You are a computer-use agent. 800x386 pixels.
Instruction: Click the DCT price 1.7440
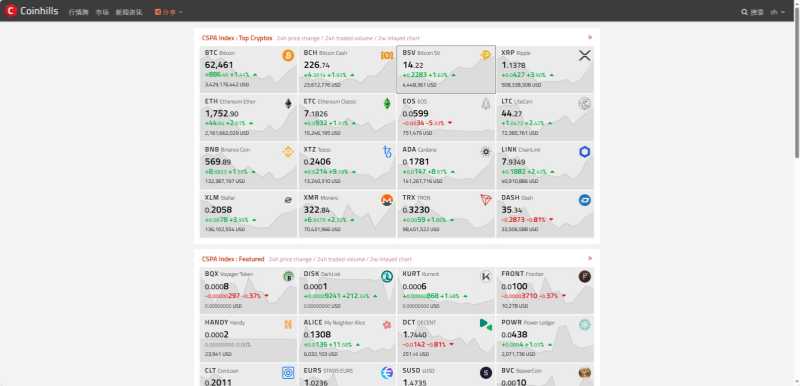coord(416,334)
